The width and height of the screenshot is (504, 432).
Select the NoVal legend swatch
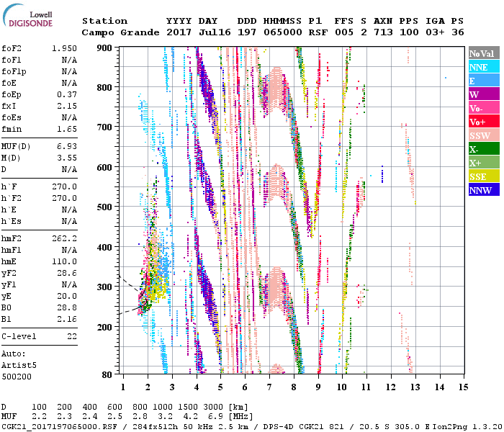[x=482, y=54]
